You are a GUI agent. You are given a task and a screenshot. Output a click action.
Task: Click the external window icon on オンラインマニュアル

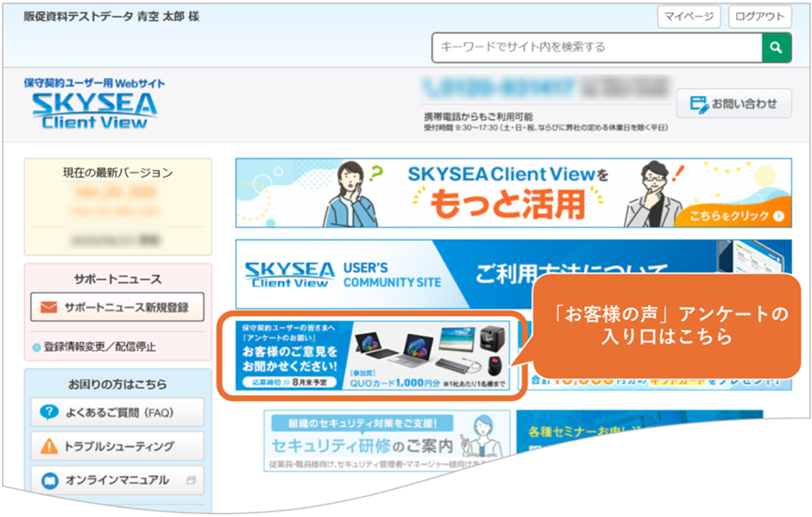click(191, 480)
